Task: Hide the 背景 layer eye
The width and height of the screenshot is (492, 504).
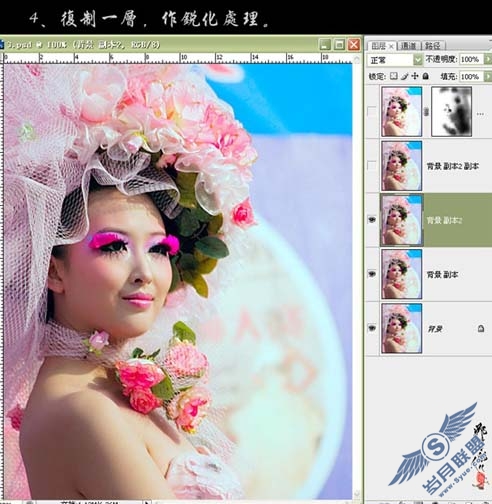Action: [x=372, y=328]
